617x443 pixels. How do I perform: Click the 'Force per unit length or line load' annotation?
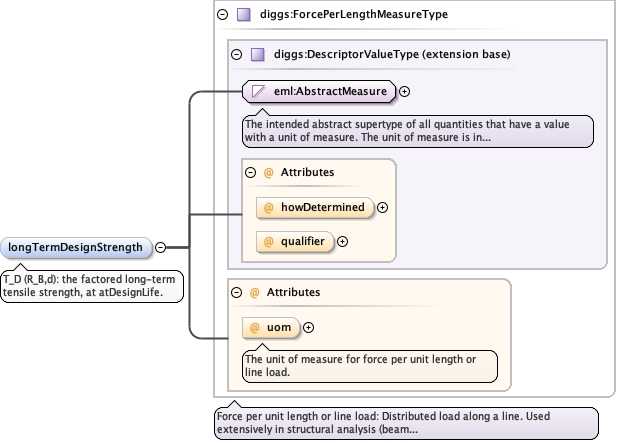(x=406, y=423)
